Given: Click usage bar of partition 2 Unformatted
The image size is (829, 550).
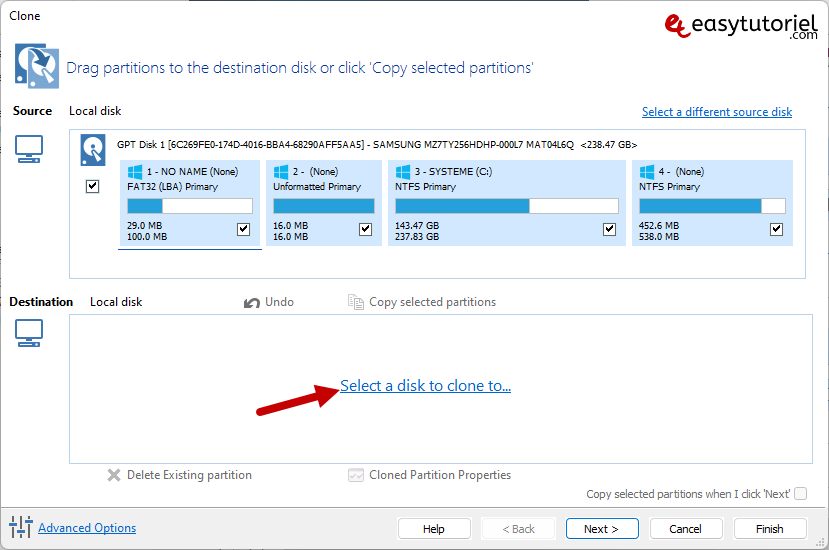Looking at the screenshot, I should (x=324, y=206).
